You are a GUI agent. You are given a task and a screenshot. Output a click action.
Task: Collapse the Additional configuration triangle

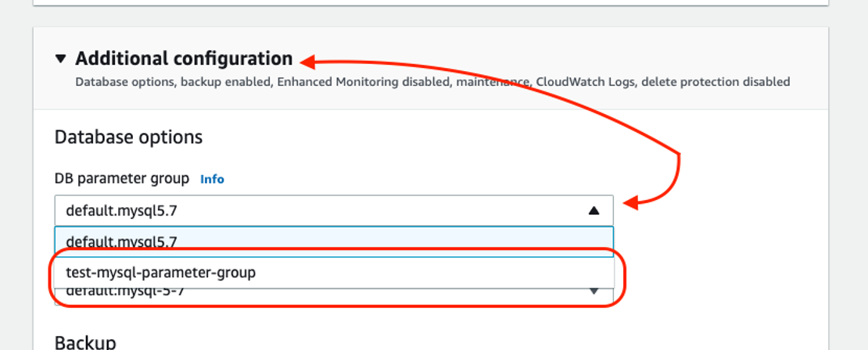click(x=61, y=59)
